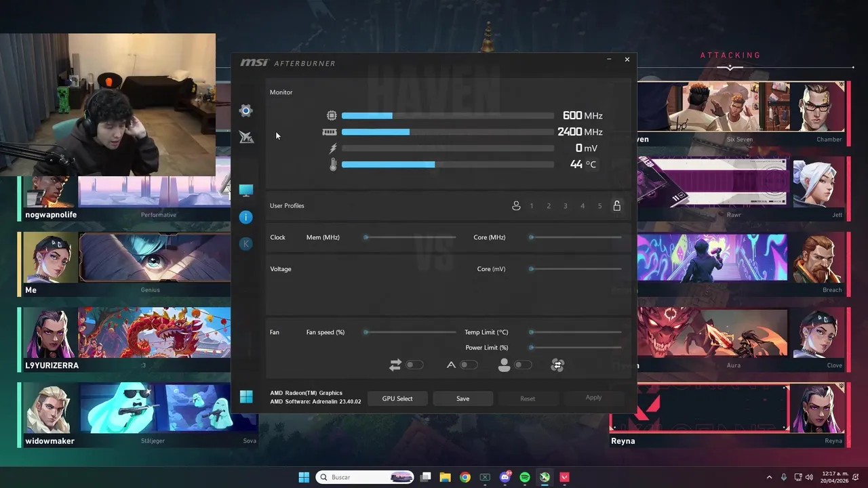Click the Monitor section label
The image size is (868, 488).
pos(281,92)
